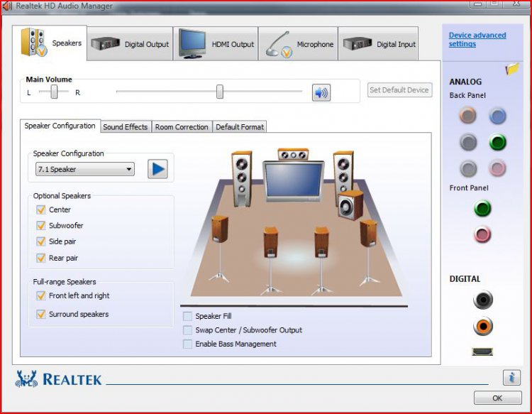Image resolution: width=532 pixels, height=414 pixels.
Task: Open the Speakers device tab
Action: pyautogui.click(x=50, y=43)
